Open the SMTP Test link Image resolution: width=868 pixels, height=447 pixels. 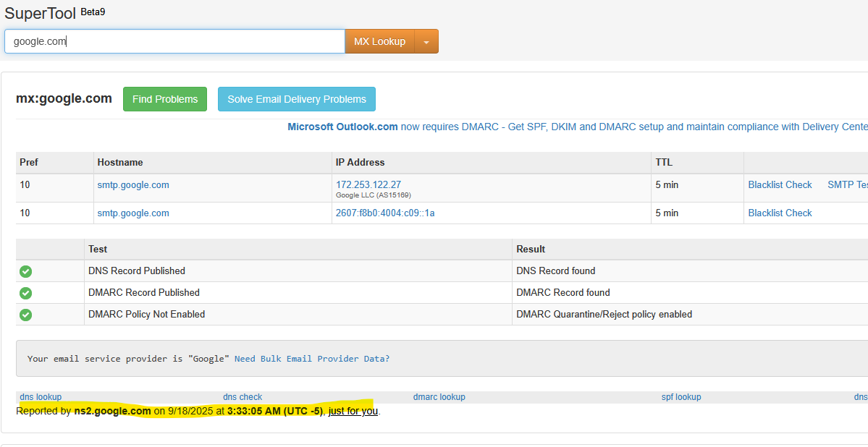click(x=848, y=184)
